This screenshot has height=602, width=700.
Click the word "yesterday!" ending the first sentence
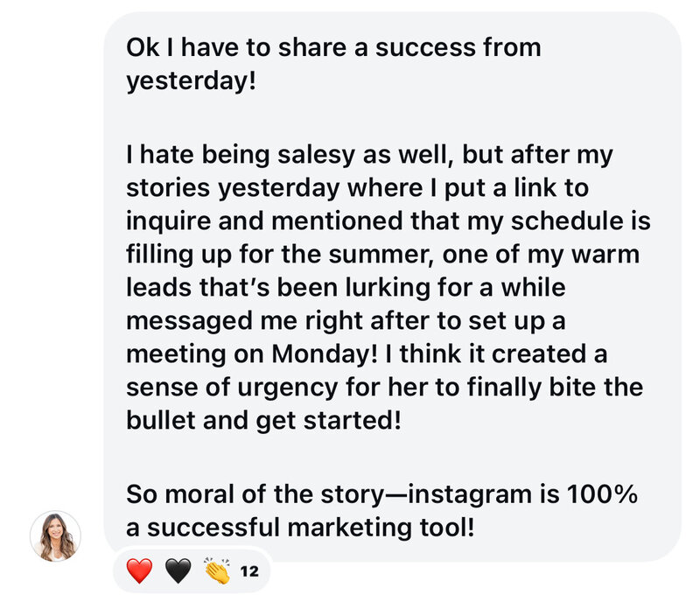[x=191, y=81]
